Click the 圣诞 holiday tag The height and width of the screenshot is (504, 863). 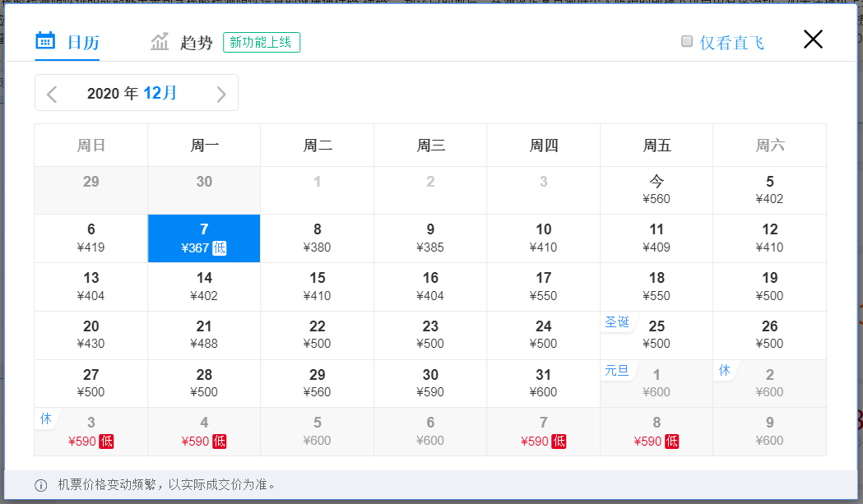[x=617, y=321]
